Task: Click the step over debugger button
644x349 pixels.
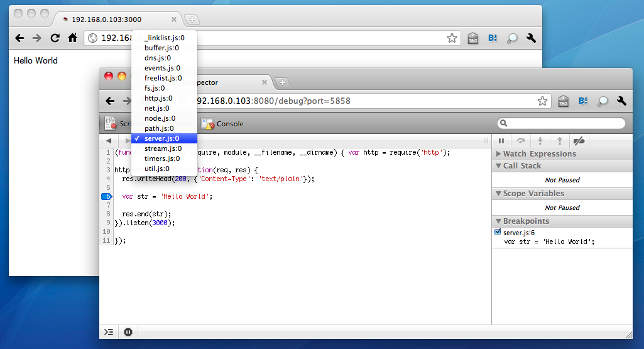Action: point(520,141)
